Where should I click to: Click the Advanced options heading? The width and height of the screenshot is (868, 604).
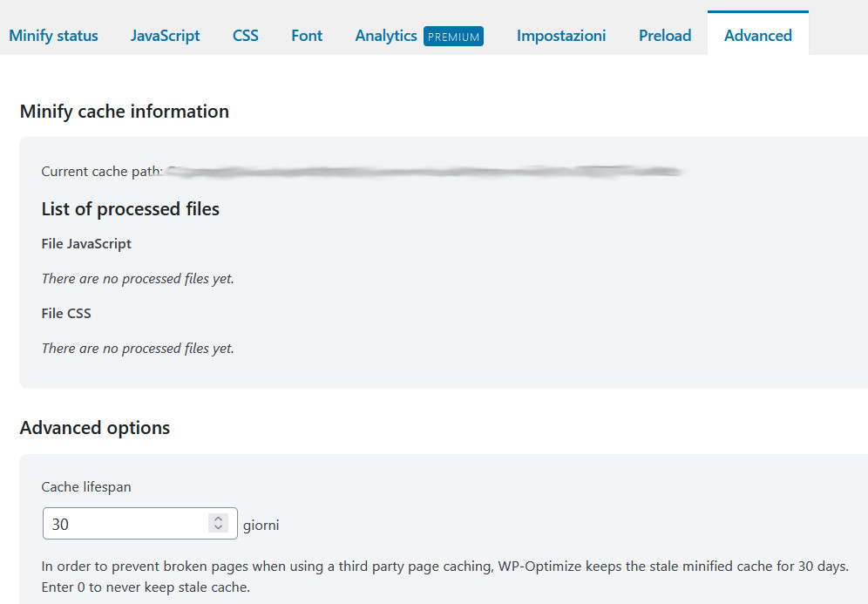point(95,428)
